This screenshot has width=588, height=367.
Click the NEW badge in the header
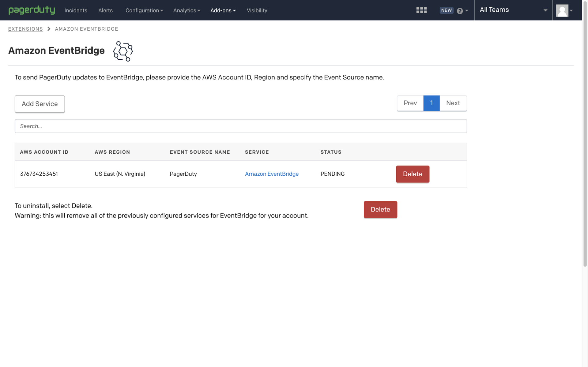click(446, 10)
